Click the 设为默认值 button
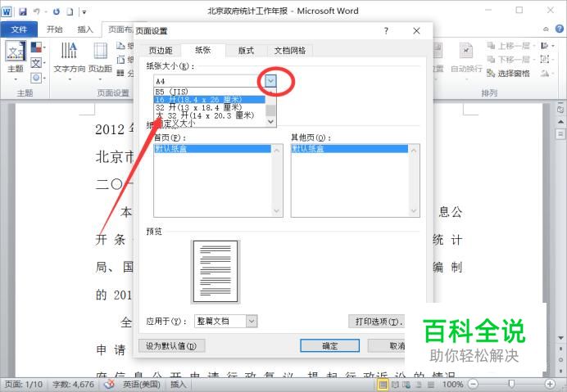This screenshot has width=567, height=392. 171,345
